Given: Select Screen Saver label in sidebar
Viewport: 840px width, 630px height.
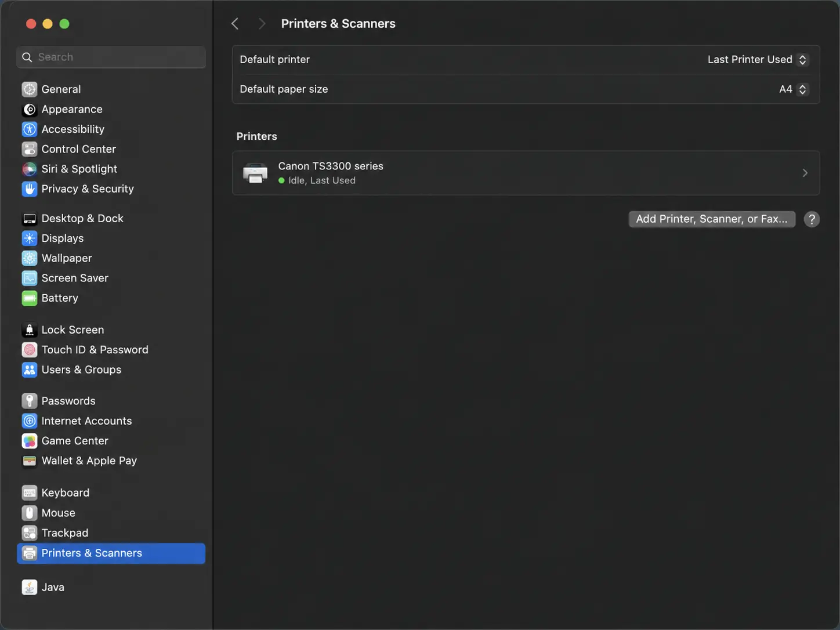Looking at the screenshot, I should click(x=75, y=278).
